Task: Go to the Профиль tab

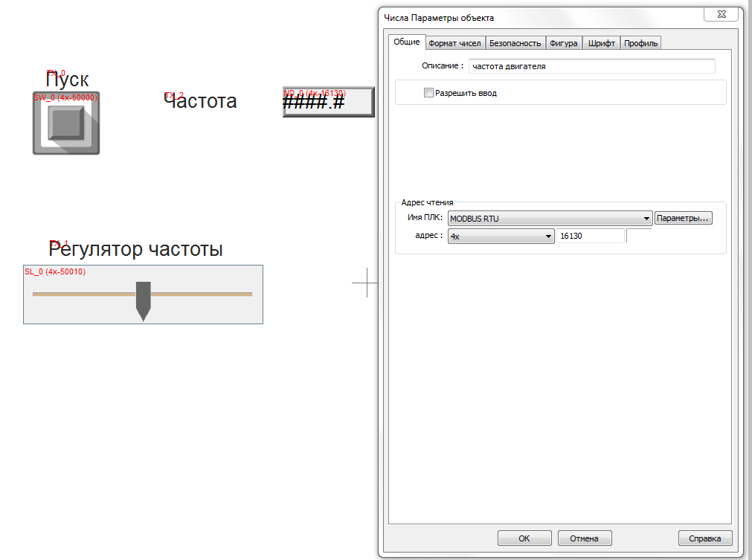Action: point(640,43)
